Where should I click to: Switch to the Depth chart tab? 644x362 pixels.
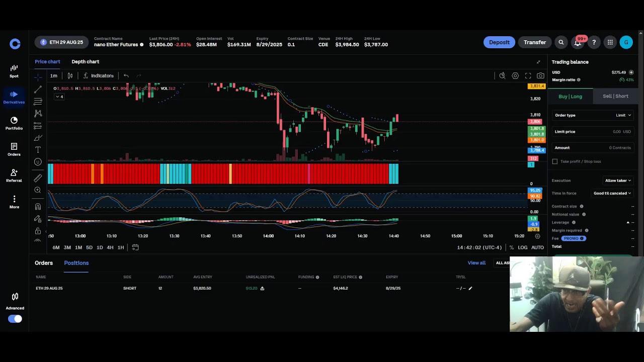click(85, 62)
